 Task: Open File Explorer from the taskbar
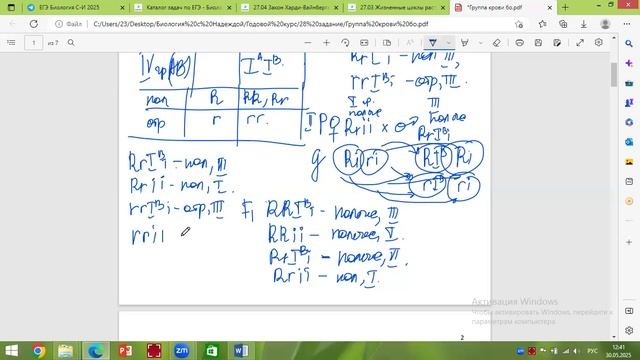point(65,351)
